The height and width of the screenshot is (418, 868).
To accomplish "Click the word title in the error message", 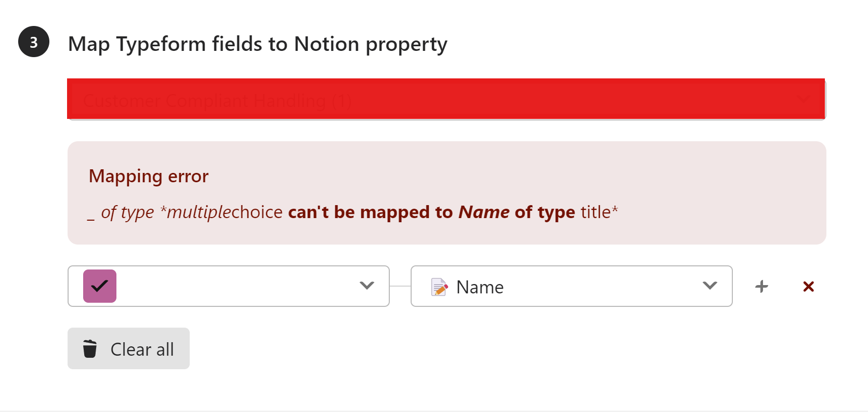I will click(x=596, y=212).
